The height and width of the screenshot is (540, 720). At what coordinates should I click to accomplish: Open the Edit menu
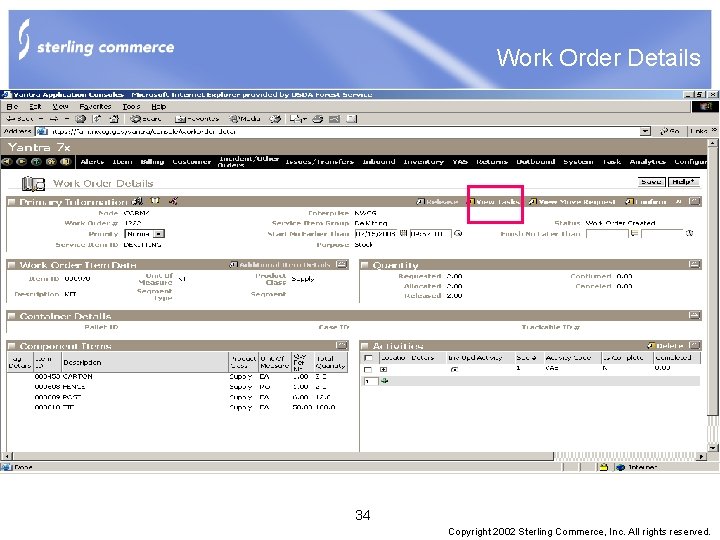point(35,107)
